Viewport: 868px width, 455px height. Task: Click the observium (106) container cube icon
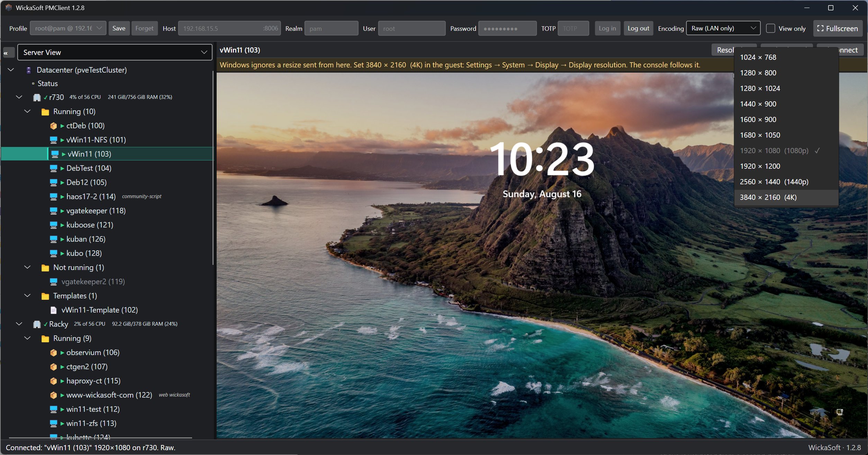click(x=53, y=353)
